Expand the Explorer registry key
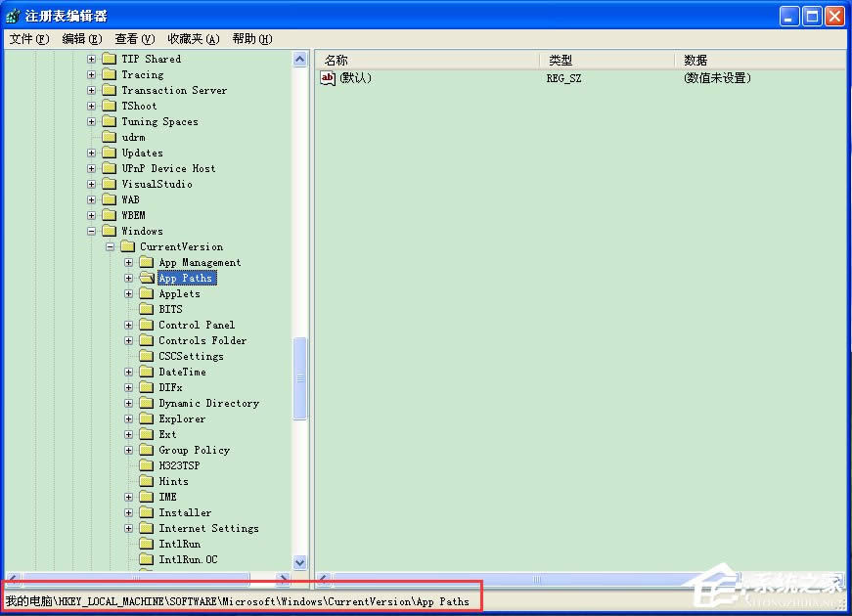The image size is (852, 616). (128, 418)
